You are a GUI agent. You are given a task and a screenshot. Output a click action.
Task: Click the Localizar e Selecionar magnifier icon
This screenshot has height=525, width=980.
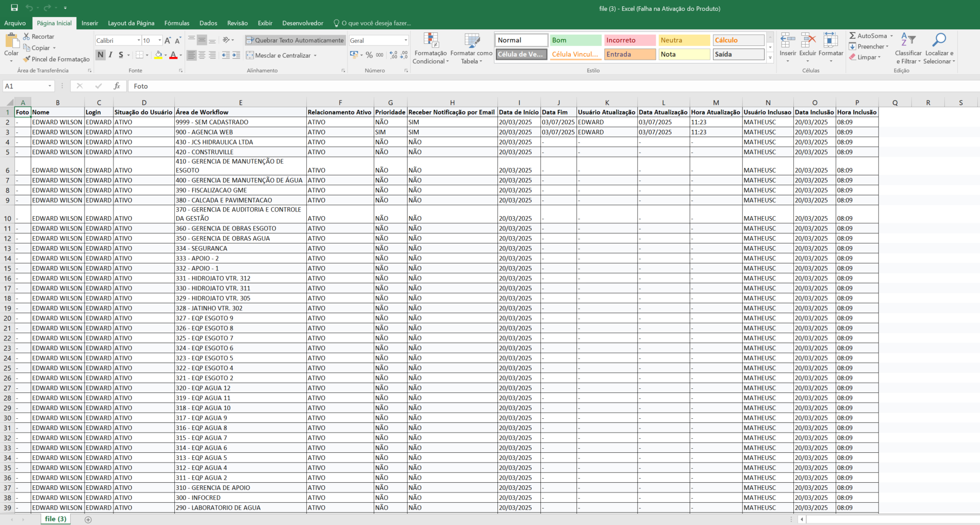[x=939, y=40]
